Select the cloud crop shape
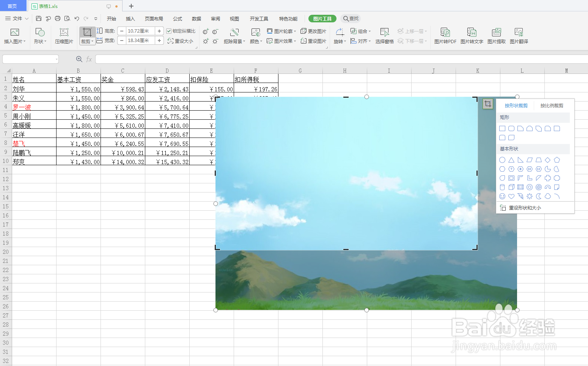 pyautogui.click(x=548, y=196)
